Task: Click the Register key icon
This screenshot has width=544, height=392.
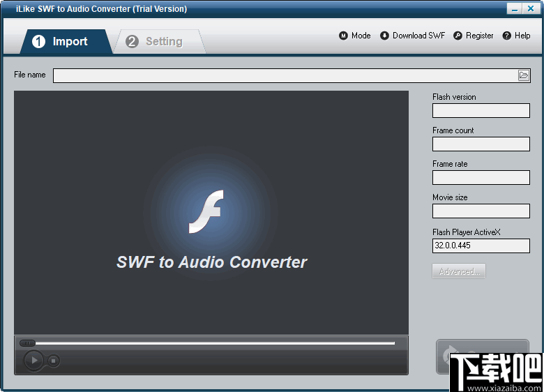Action: coord(458,36)
